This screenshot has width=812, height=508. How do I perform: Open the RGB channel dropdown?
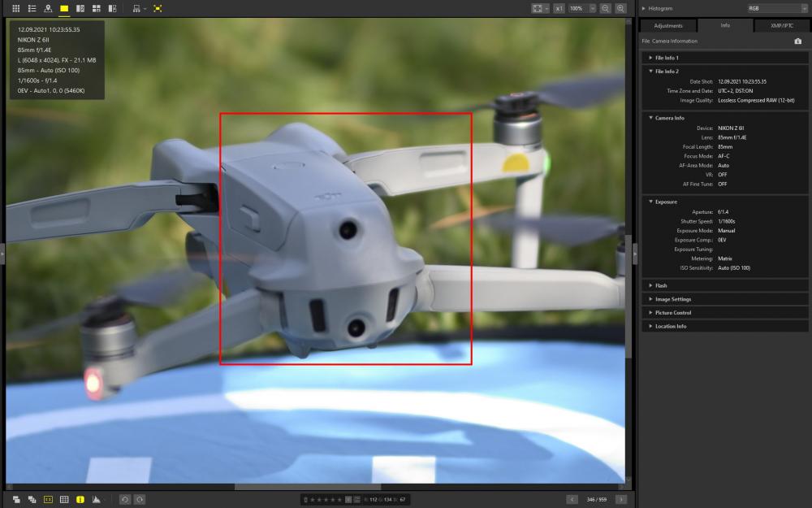pyautogui.click(x=777, y=8)
